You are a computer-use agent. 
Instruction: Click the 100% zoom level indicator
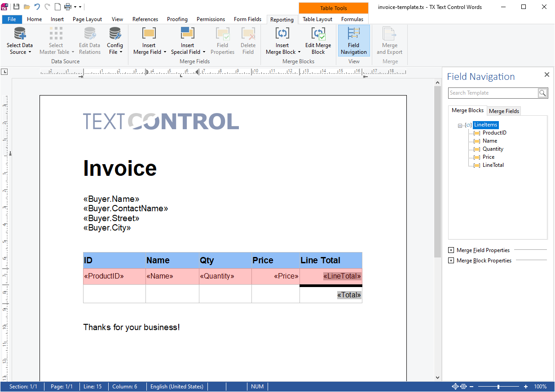click(540, 387)
